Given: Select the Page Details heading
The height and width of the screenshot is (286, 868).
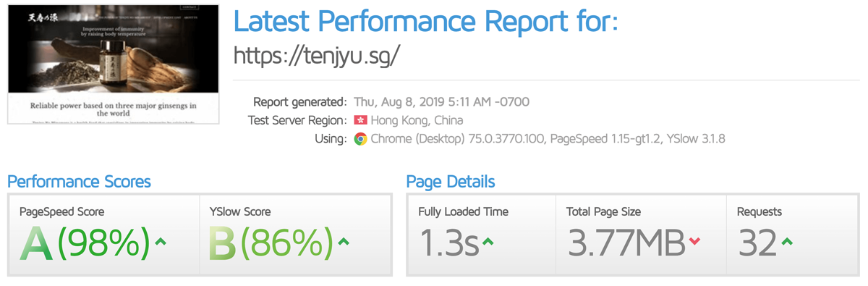Looking at the screenshot, I should pos(451,181).
